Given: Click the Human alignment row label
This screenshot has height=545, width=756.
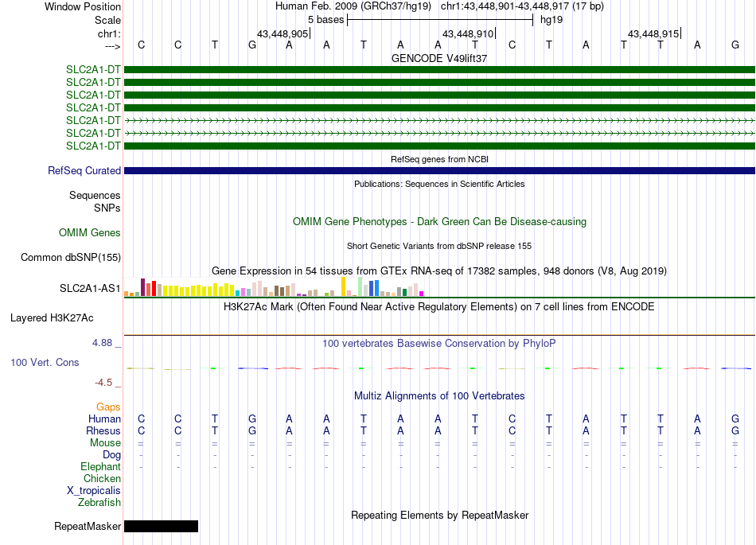Looking at the screenshot, I should 104,418.
